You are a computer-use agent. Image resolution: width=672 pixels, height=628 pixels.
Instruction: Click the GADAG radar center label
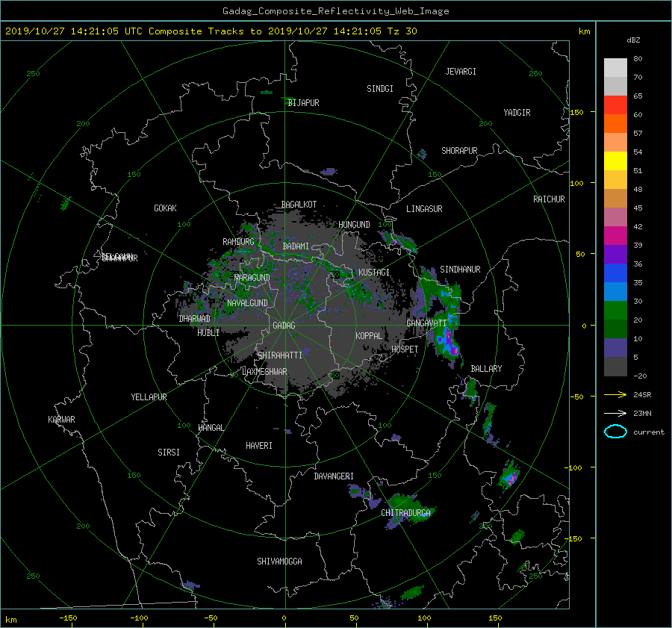(284, 326)
